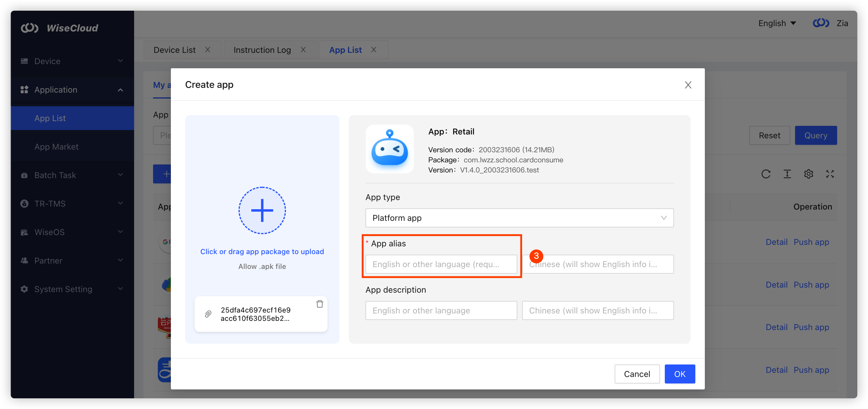Image resolution: width=868 pixels, height=409 pixels.
Task: Select the App Market menu item
Action: click(x=56, y=146)
